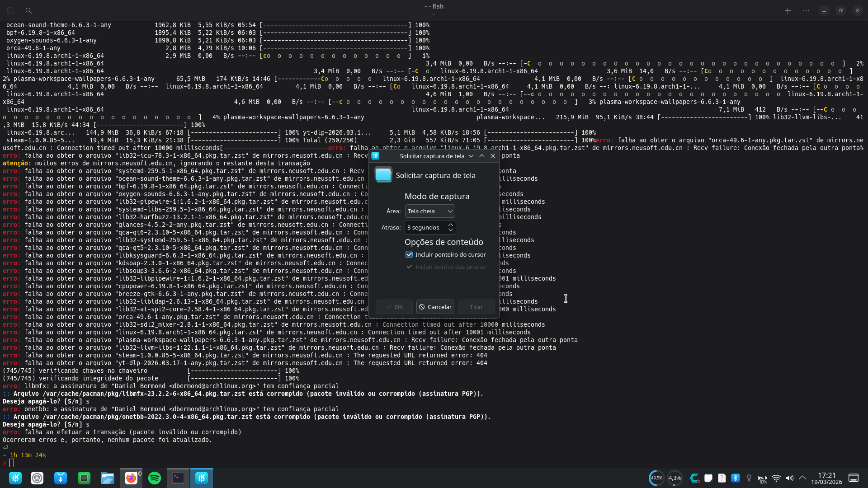Open Dolphin file manager in taskbar
Screen dimensions: 868x488
point(108,478)
